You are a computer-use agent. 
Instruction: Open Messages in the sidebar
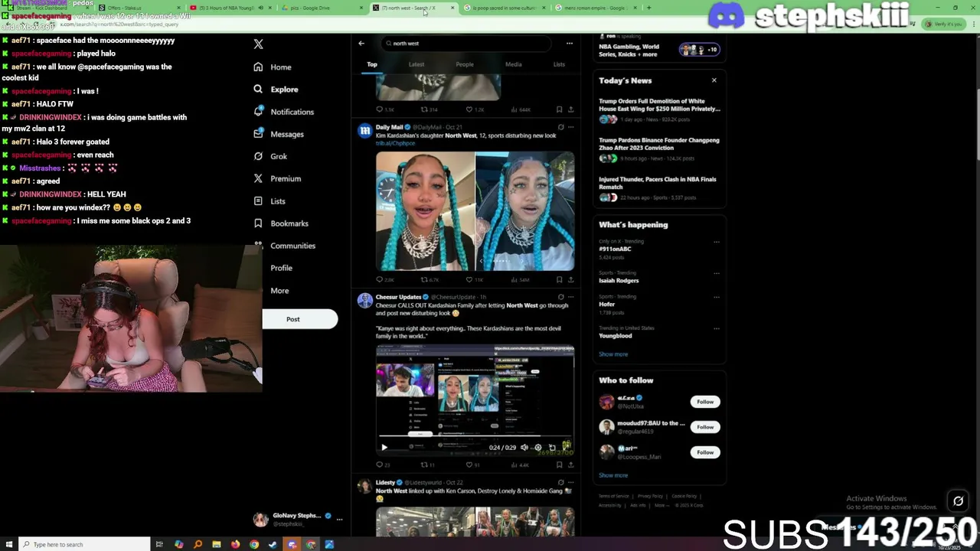click(x=279, y=134)
